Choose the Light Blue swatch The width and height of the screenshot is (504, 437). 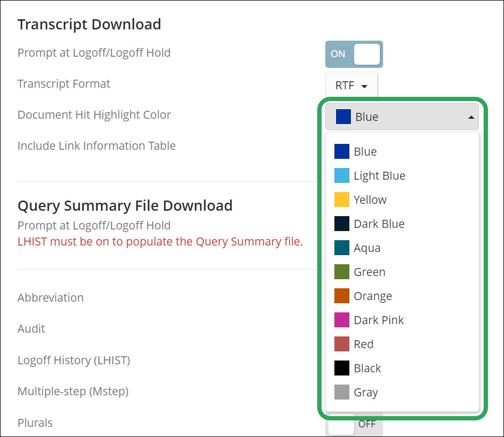coord(342,175)
